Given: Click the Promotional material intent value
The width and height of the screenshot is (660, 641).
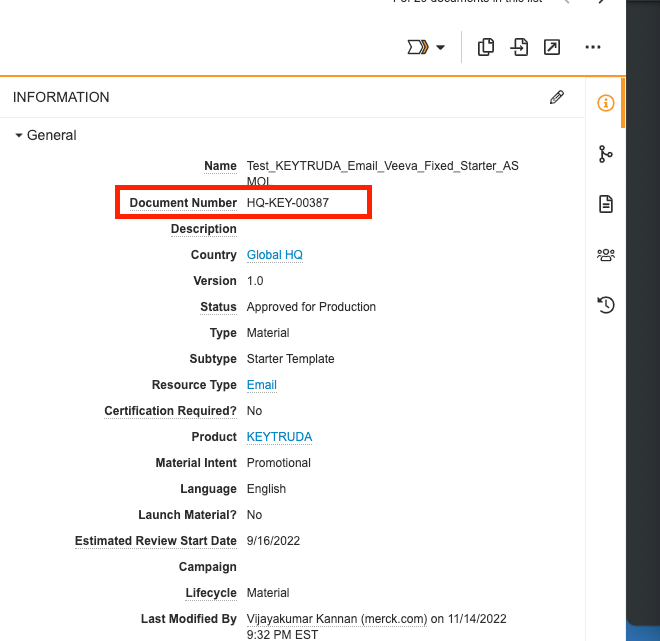Looking at the screenshot, I should (279, 463).
